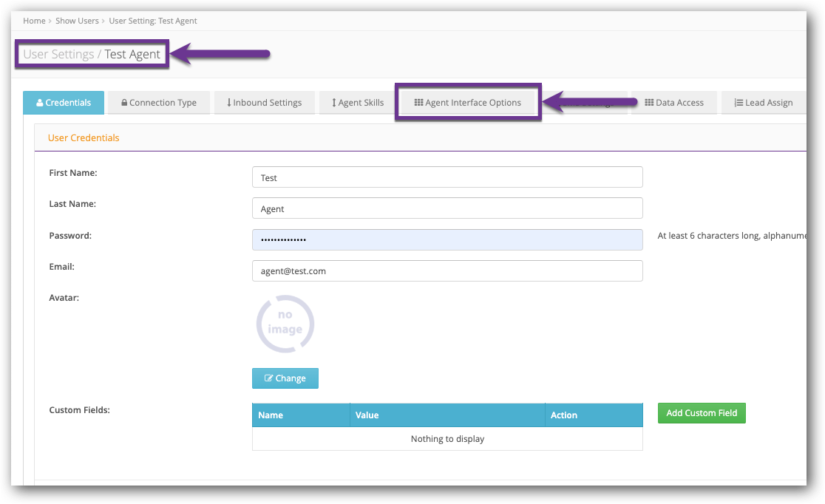Screen dimensions: 825x504
Task: Open the Inbound Settings tab
Action: 264,103
